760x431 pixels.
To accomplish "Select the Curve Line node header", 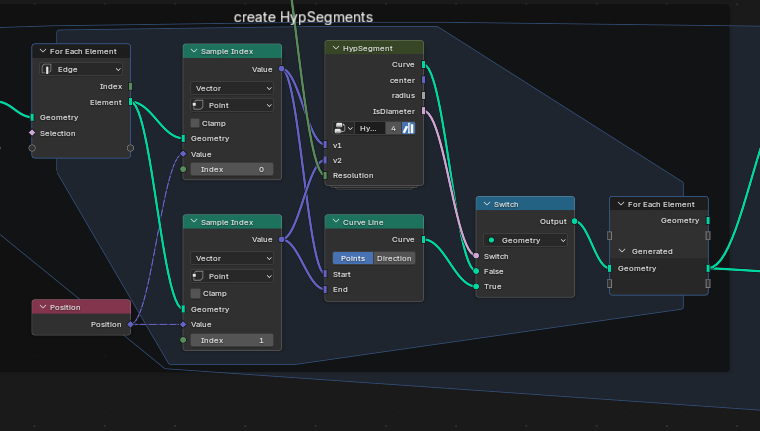I will click(x=374, y=222).
